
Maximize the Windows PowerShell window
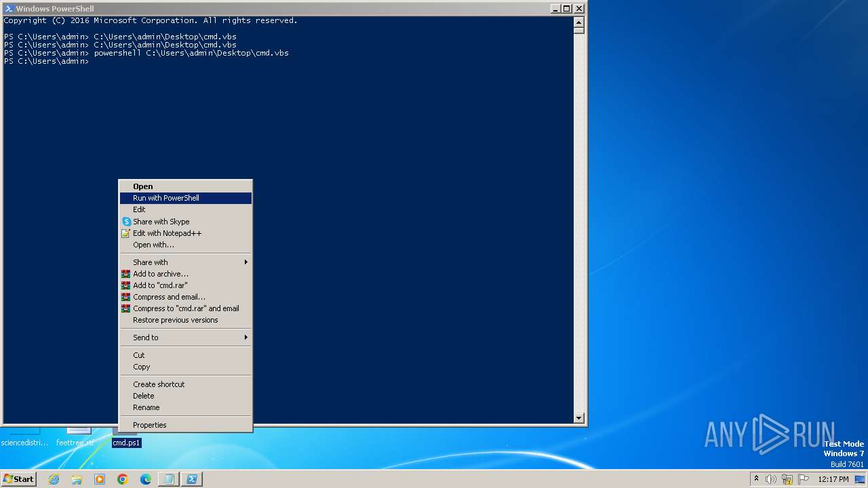pos(567,9)
